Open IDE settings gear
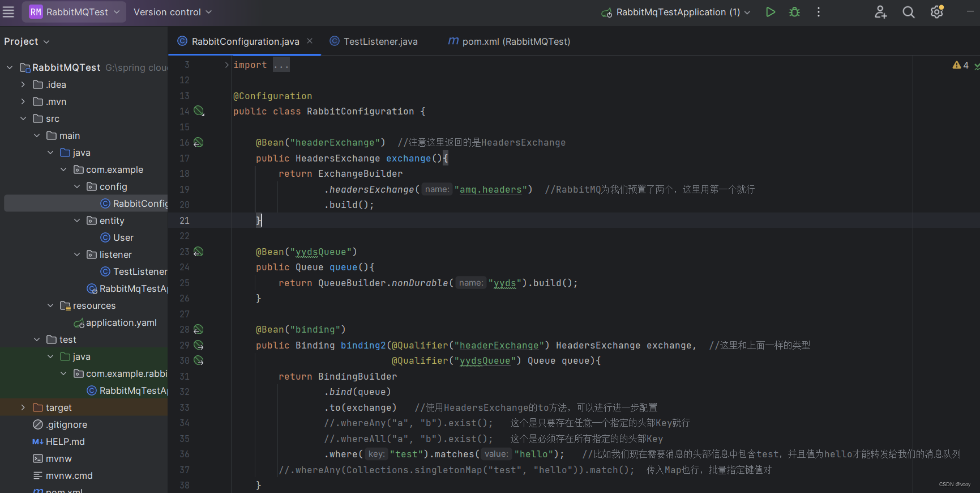The width and height of the screenshot is (980, 493). coord(937,12)
